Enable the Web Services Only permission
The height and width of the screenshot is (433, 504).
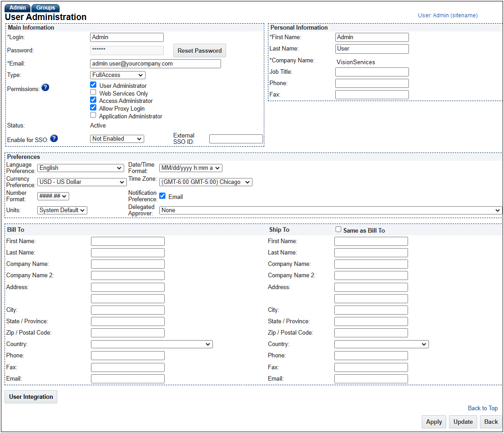point(93,92)
